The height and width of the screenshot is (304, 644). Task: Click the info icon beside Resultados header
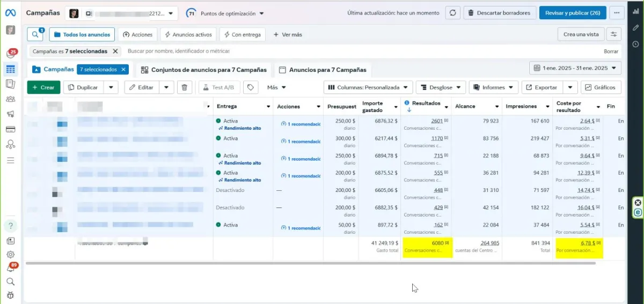[x=407, y=103]
